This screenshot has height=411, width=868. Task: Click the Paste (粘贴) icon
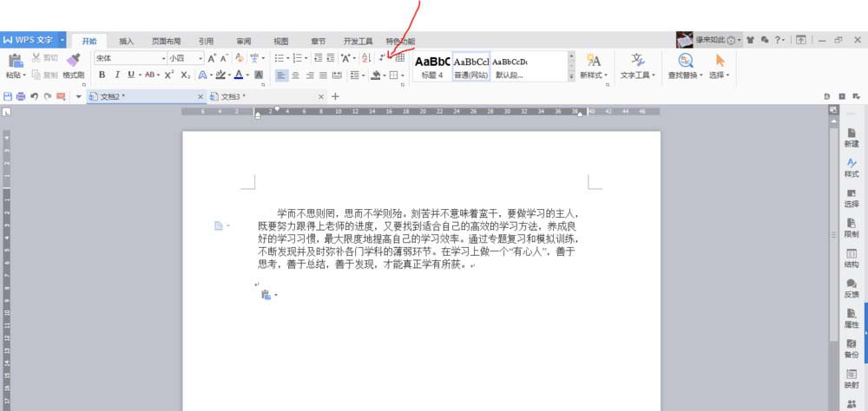[x=15, y=61]
